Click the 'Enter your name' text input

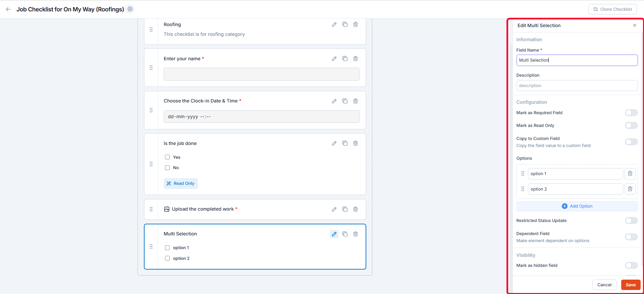point(261,74)
